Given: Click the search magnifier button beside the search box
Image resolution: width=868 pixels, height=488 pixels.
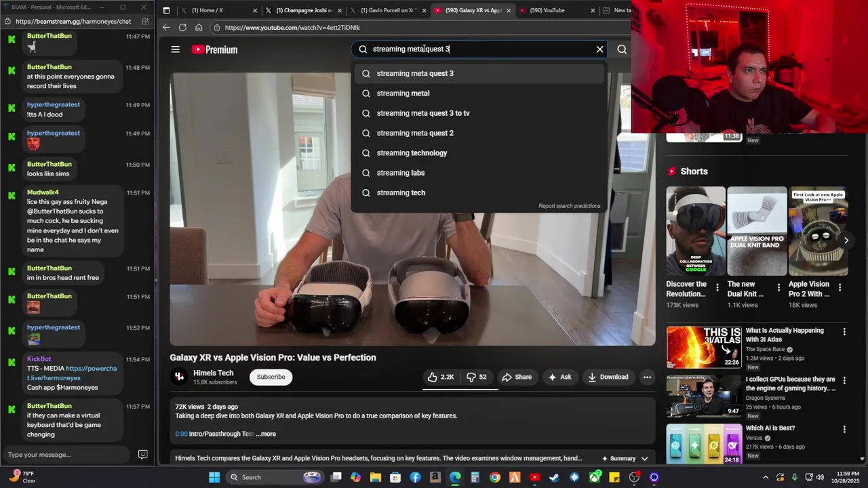Looking at the screenshot, I should 622,49.
